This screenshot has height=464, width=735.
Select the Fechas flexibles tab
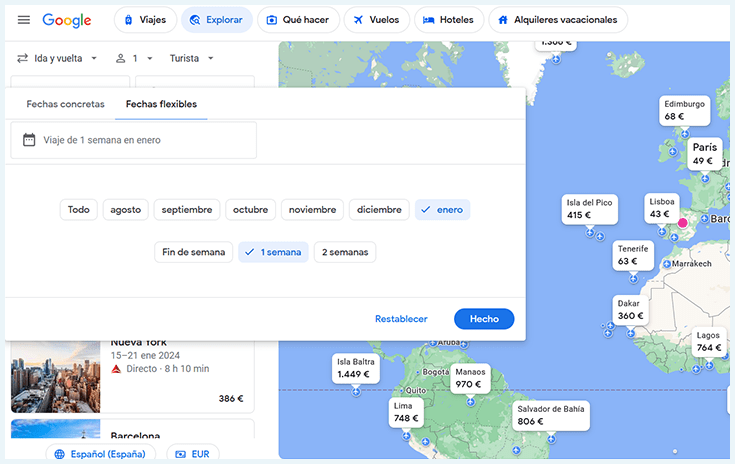pos(161,104)
